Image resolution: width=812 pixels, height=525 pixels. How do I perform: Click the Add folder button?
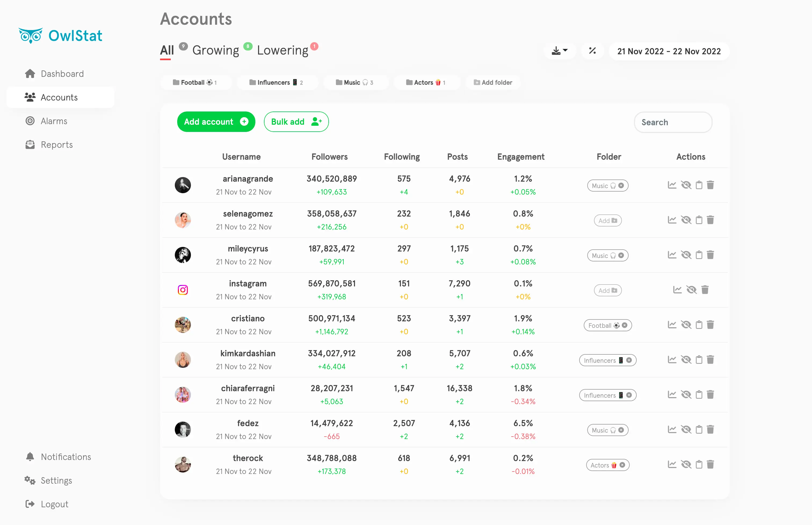pos(493,82)
